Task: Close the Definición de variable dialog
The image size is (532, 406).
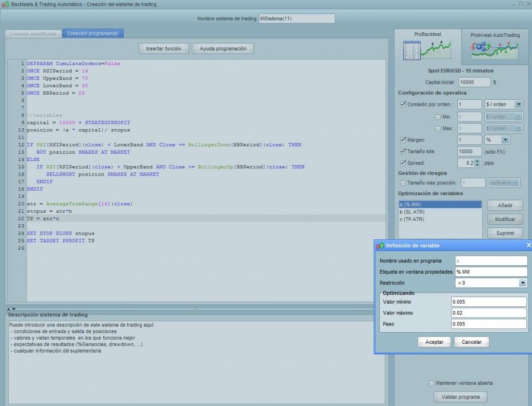Action: 528,245
